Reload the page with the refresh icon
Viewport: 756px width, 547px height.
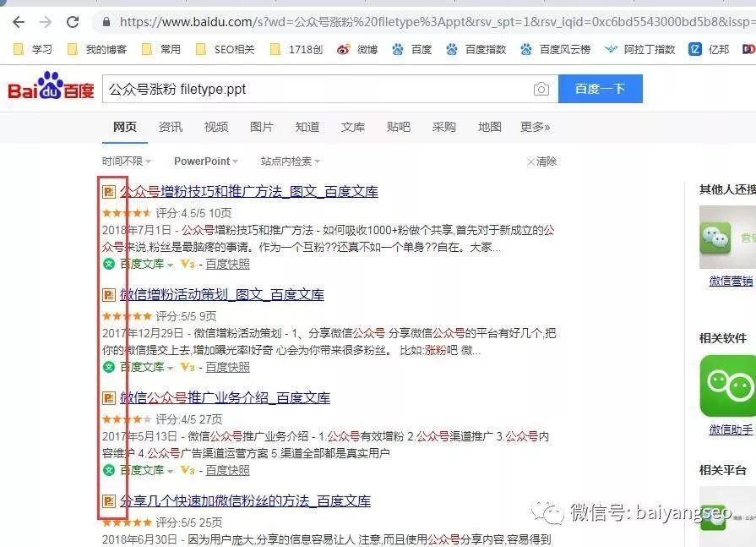pos(73,22)
